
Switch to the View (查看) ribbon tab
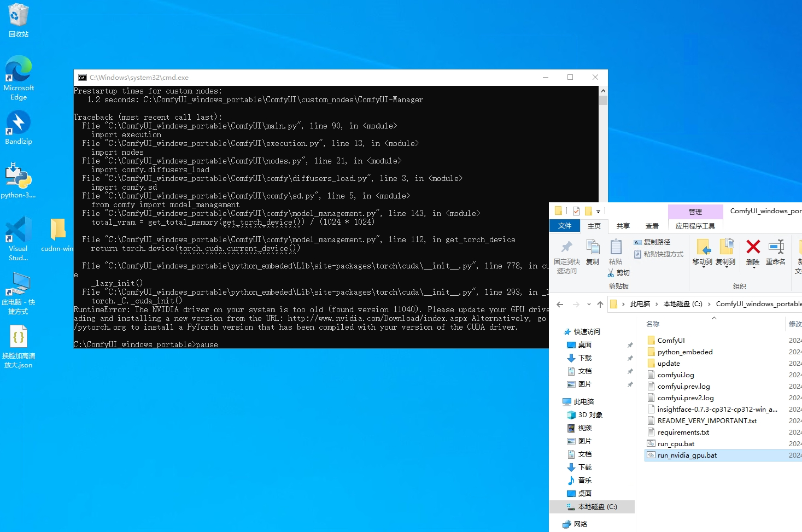[652, 226]
